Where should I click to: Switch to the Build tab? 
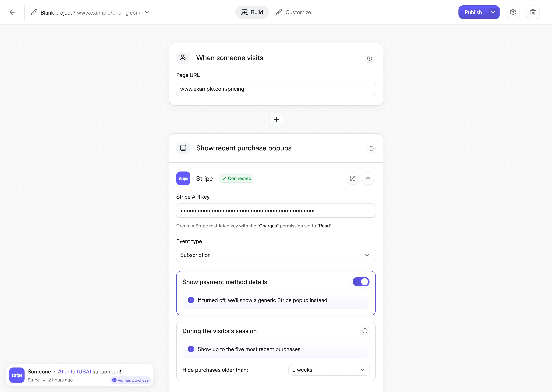252,12
